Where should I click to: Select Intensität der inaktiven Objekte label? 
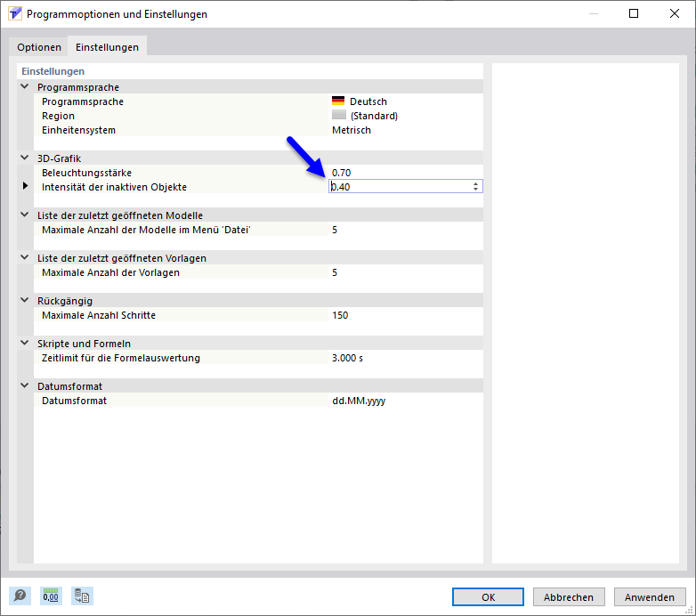(114, 187)
